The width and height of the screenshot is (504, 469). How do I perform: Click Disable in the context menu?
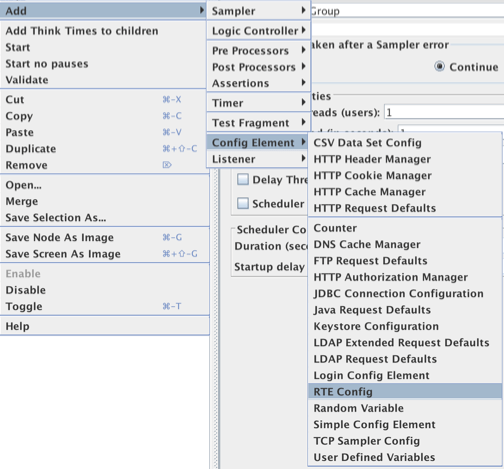105,290
